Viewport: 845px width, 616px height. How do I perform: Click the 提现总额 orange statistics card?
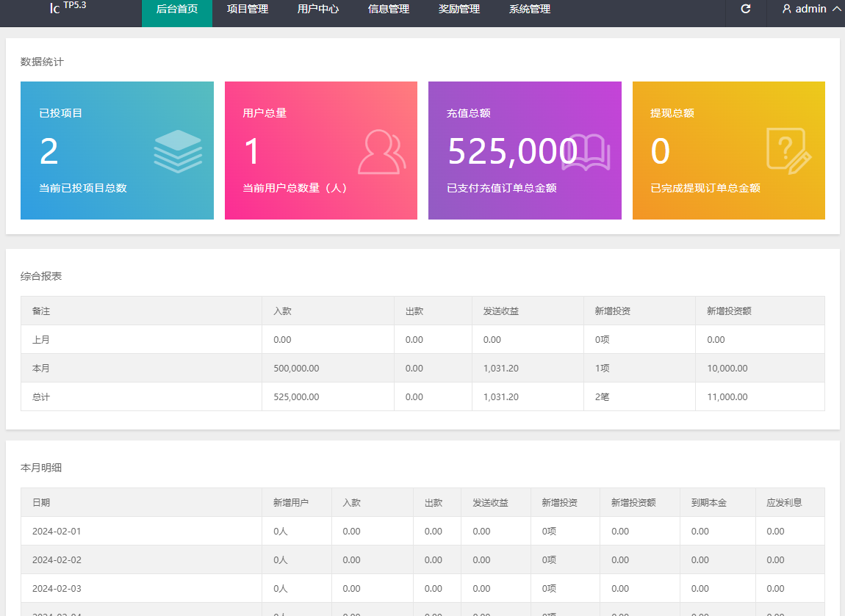pyautogui.click(x=729, y=151)
